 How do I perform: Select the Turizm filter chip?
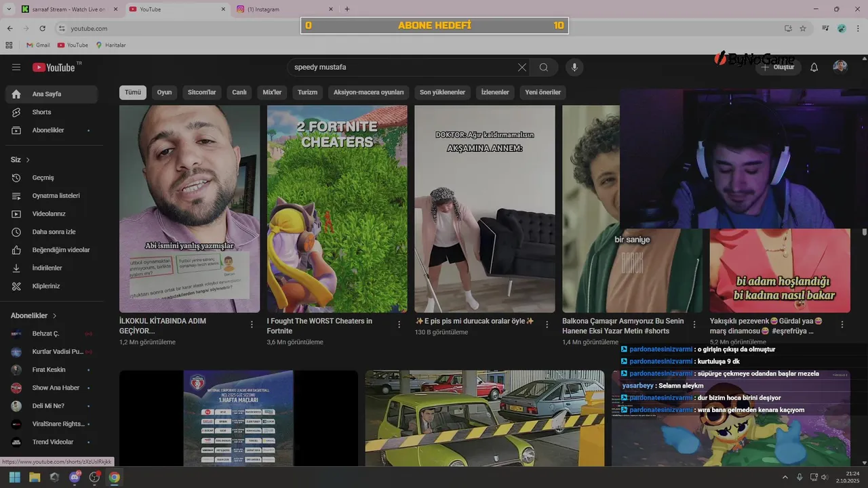point(307,92)
